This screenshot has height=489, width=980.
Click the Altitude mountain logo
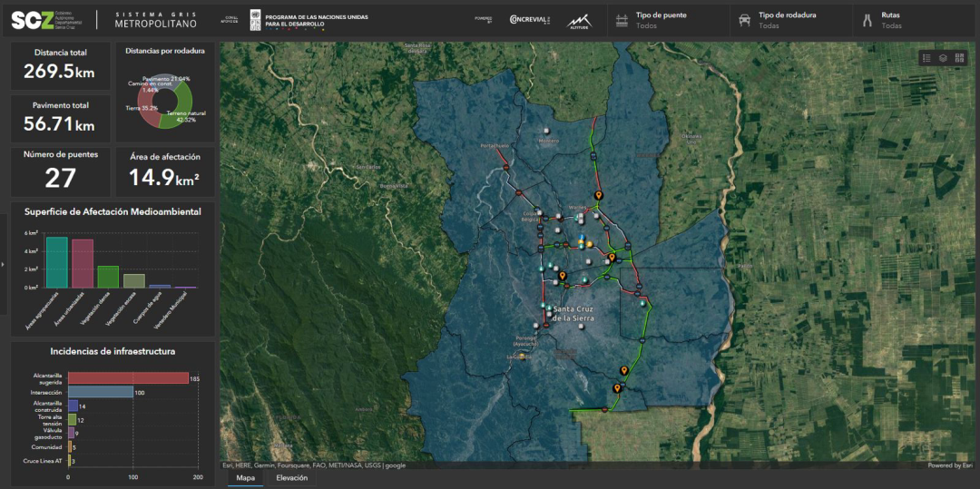pyautogui.click(x=579, y=22)
